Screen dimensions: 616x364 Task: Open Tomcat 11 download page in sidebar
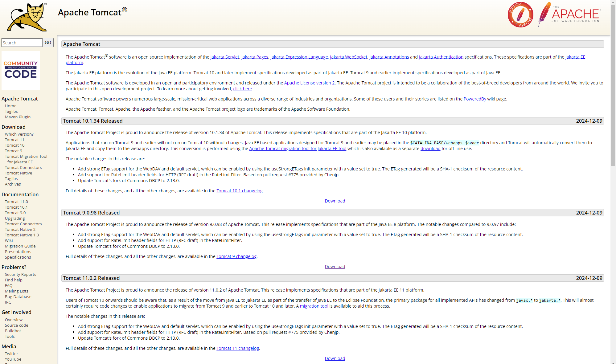[x=14, y=140]
